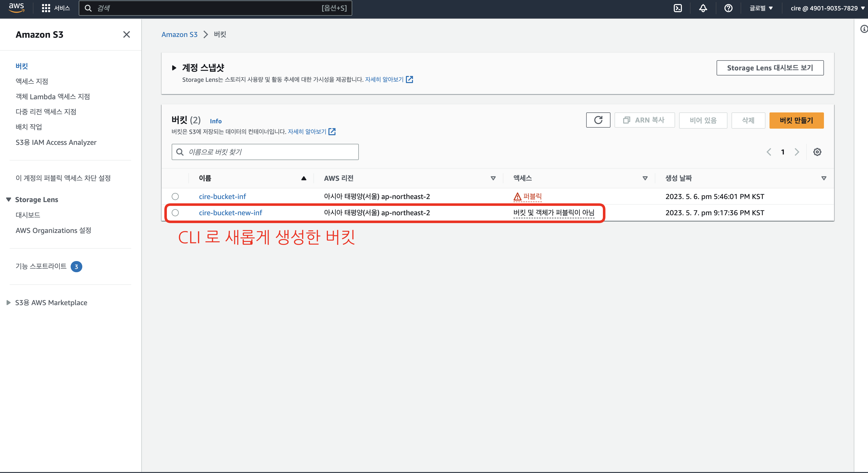This screenshot has width=868, height=473.
Task: Open 액세스 지점 in the sidebar
Action: click(x=32, y=81)
